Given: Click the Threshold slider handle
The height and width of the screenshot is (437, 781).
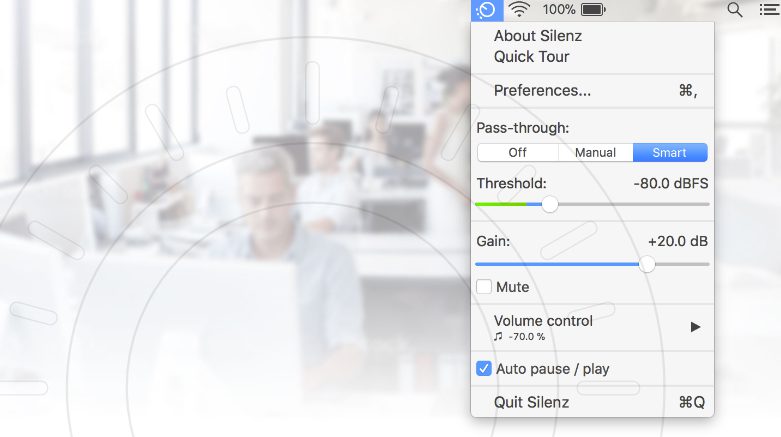Looking at the screenshot, I should [549, 204].
